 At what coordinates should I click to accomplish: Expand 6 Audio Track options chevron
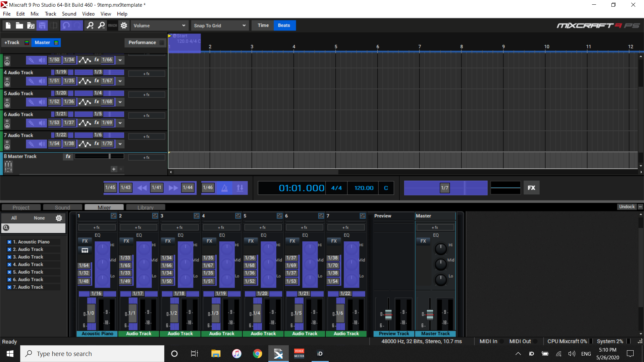point(120,123)
